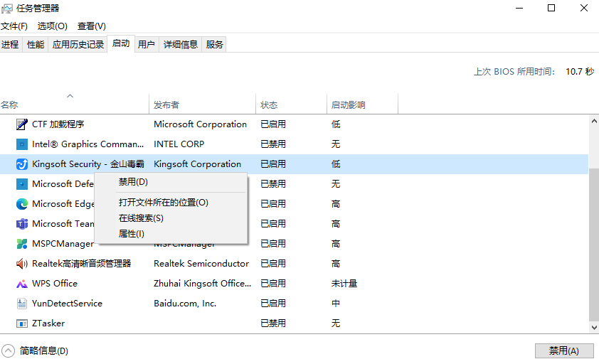This screenshot has width=599, height=364.
Task: Click publisher INTEL CORP
Action: [179, 144]
